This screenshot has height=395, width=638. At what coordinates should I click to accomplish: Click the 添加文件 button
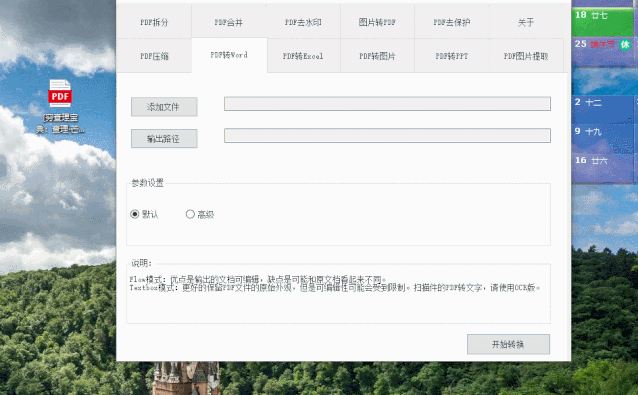[164, 107]
